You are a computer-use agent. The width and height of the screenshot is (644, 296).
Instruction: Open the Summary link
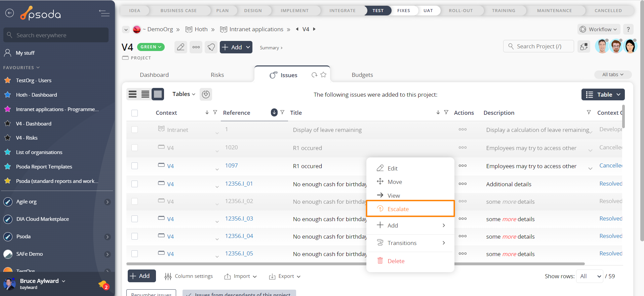[x=271, y=48]
